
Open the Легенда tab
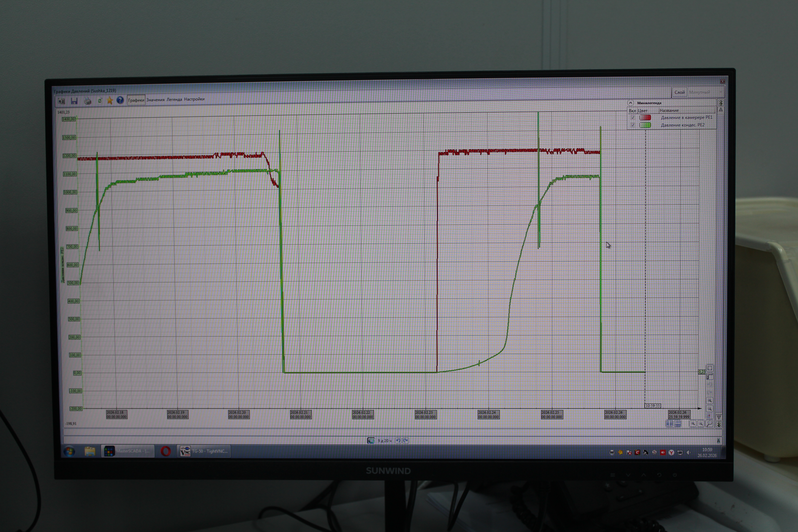[x=174, y=99]
